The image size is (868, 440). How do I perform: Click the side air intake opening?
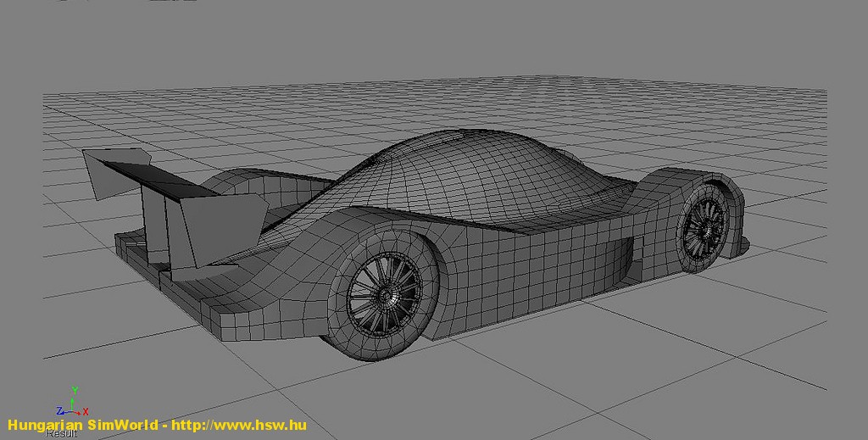(x=621, y=258)
